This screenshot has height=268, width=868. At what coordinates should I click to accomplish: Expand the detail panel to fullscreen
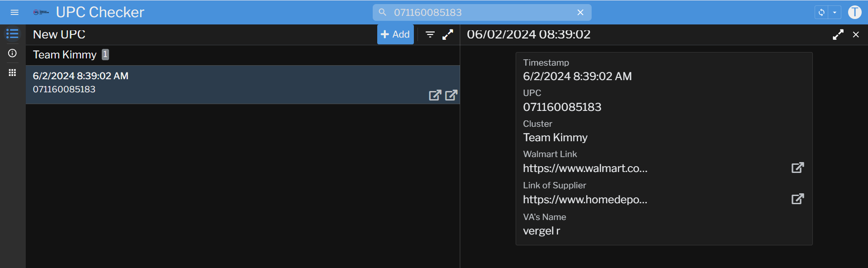click(x=838, y=34)
